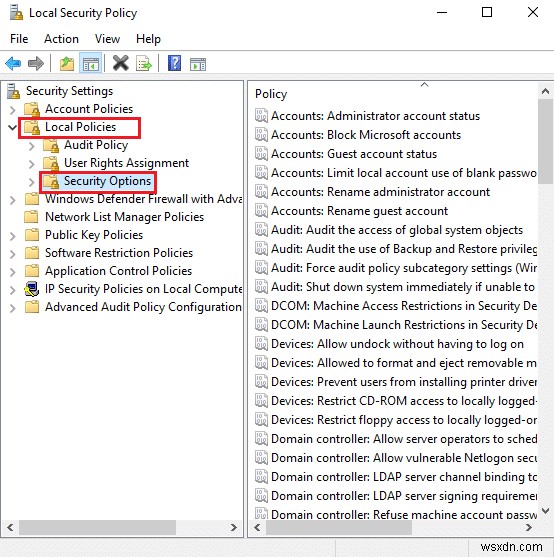This screenshot has height=557, width=554.
Task: Expand the Public Key Policies arrow
Action: (12, 236)
